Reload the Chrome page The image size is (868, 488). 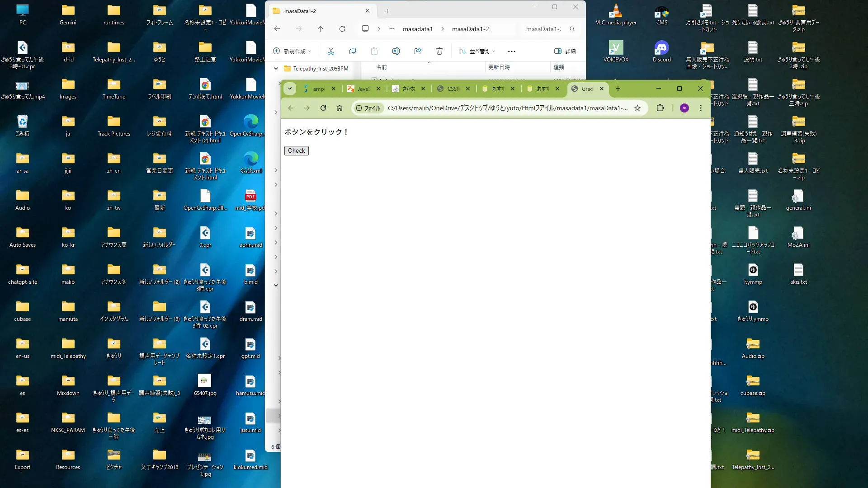pyautogui.click(x=323, y=108)
